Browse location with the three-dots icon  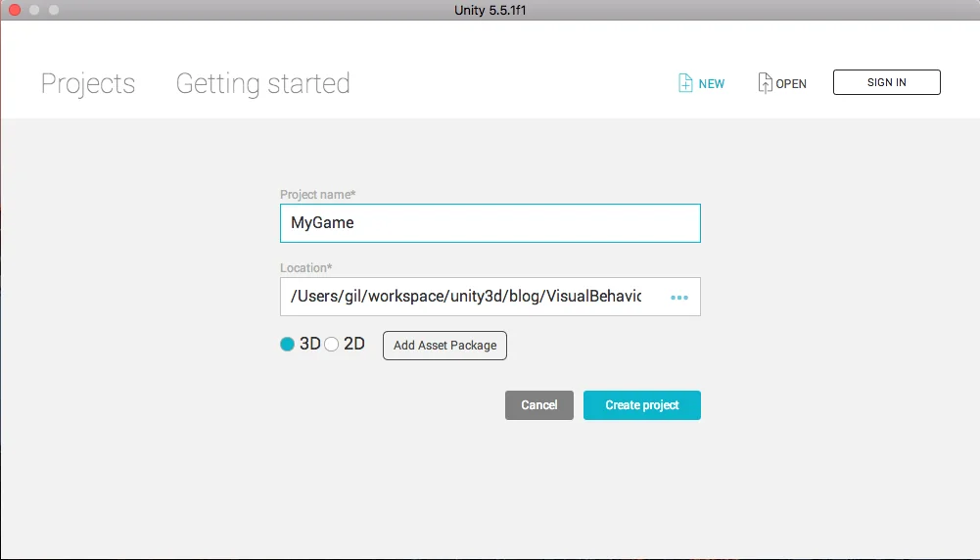pyautogui.click(x=679, y=298)
